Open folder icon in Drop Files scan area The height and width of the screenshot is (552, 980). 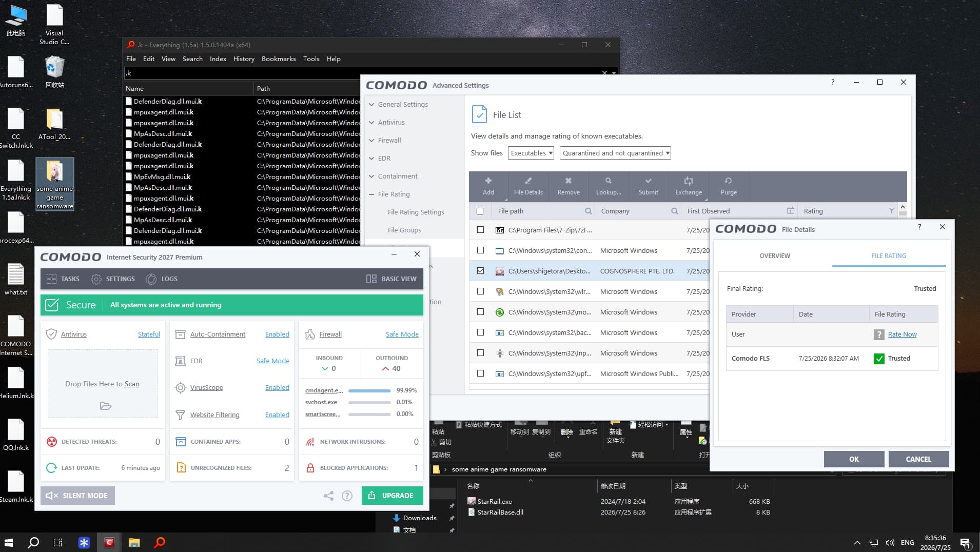pyautogui.click(x=106, y=406)
